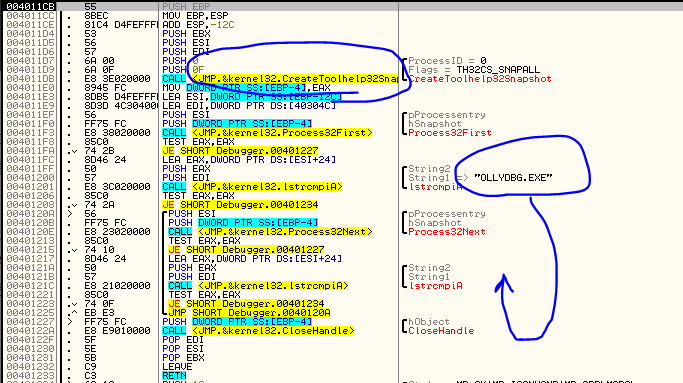Select hex bytes E8 3E020000
The image size is (683, 383).
(117, 79)
